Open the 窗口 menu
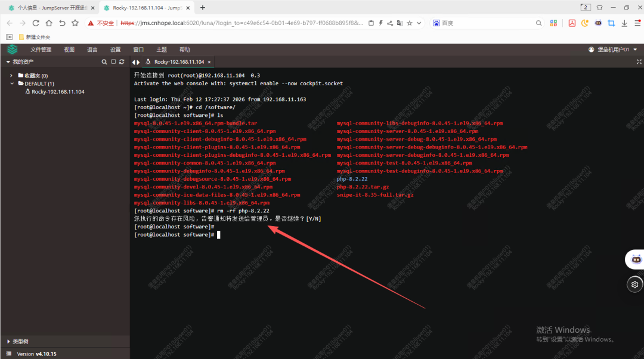644x359 pixels. pos(138,49)
